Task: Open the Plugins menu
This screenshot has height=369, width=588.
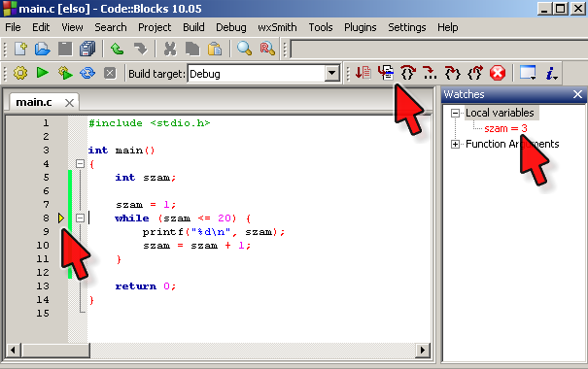Action: coord(360,27)
